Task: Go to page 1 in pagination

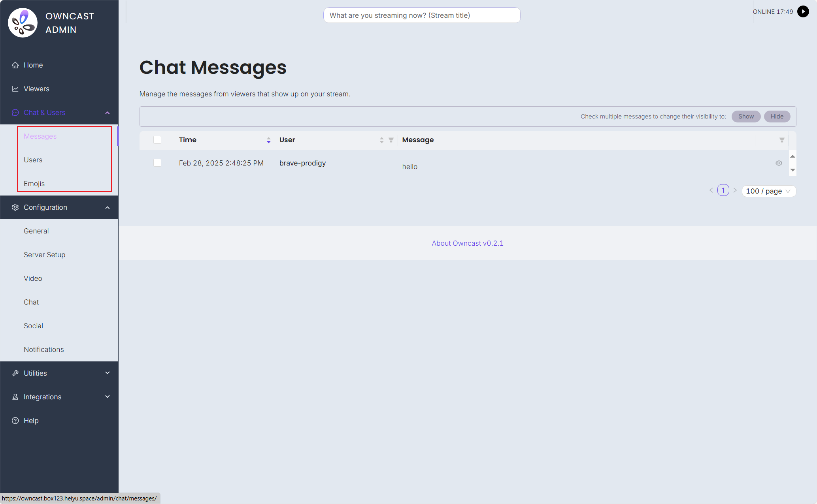Action: [x=723, y=190]
